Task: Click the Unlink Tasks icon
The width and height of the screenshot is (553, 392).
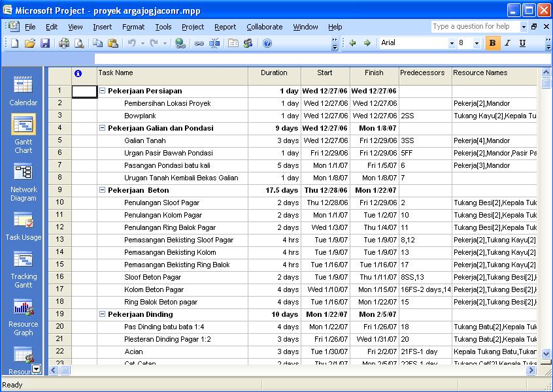Action: 214,43
